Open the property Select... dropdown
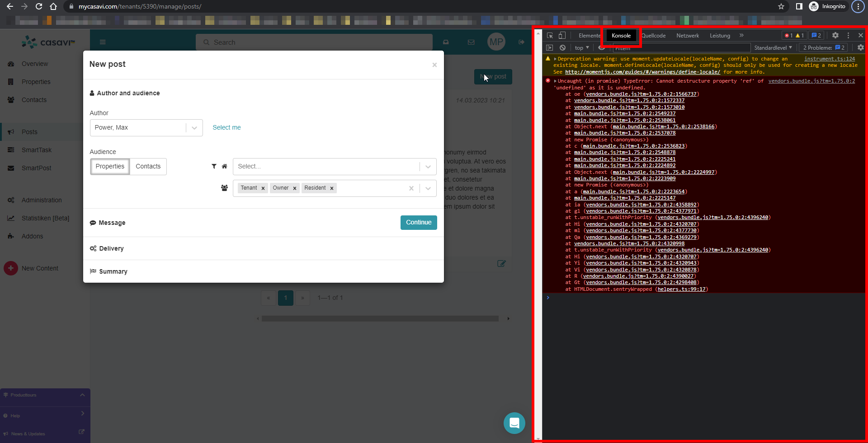The width and height of the screenshot is (868, 443). click(x=335, y=167)
